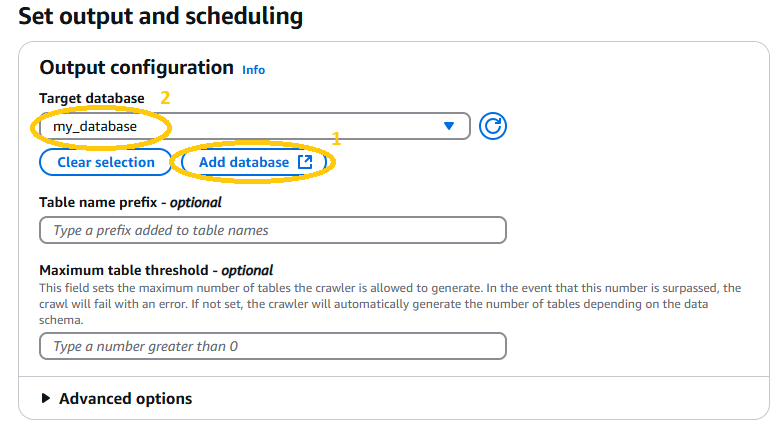Screen dimensions: 777x426
Task: Click the yellow annotation number 2
Action: pos(165,98)
